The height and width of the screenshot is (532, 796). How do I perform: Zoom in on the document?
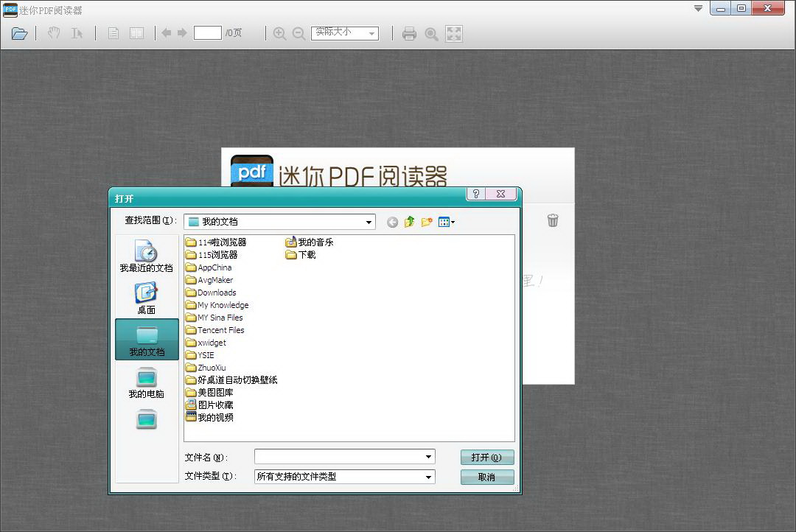click(280, 32)
